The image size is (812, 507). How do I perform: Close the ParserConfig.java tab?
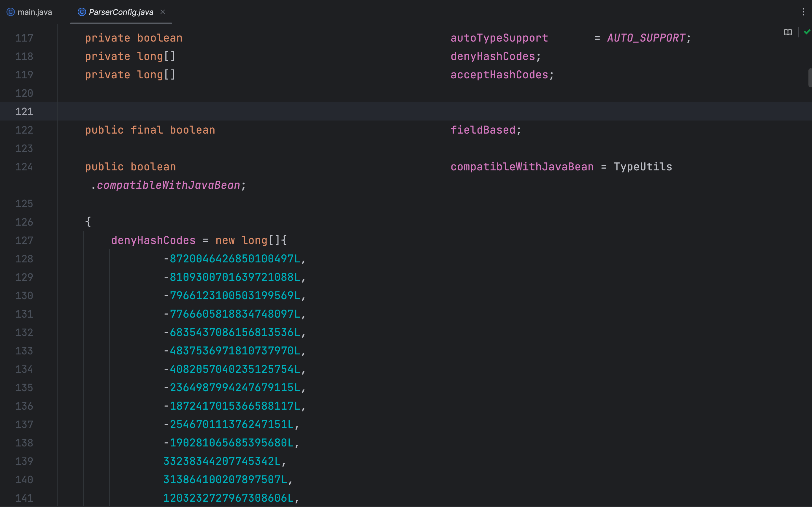163,12
